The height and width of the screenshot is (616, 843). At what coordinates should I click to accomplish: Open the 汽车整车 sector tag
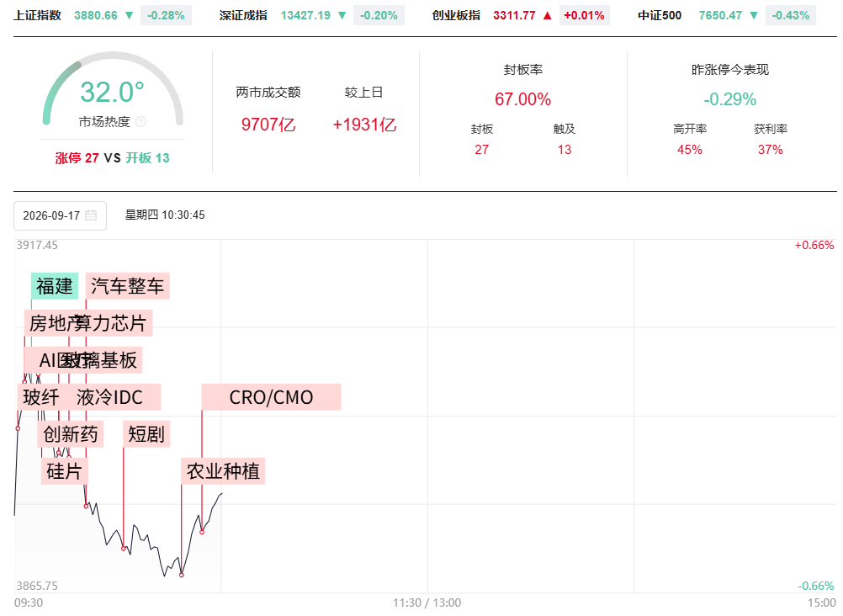pyautogui.click(x=127, y=285)
